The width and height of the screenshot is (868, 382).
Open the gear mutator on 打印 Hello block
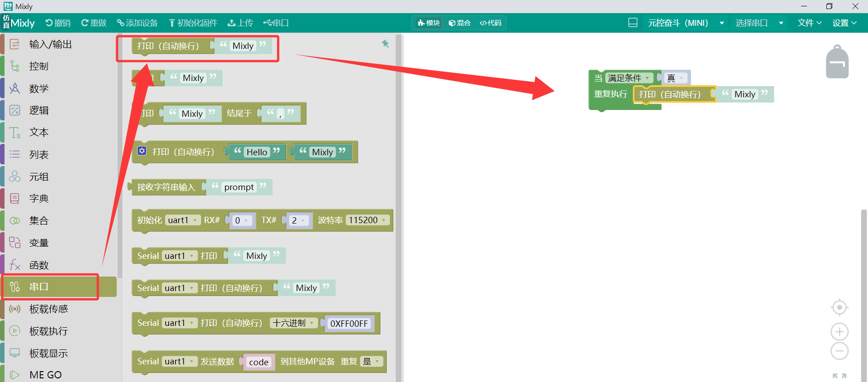(x=142, y=151)
